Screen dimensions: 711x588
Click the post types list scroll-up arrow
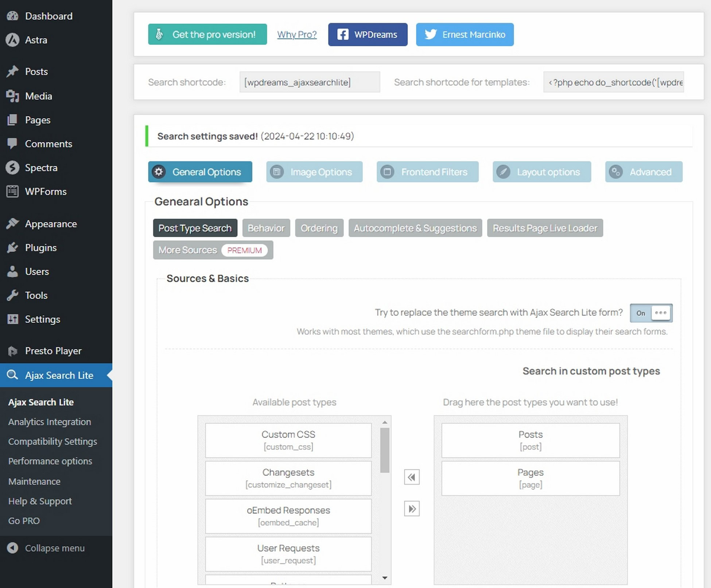pos(385,422)
